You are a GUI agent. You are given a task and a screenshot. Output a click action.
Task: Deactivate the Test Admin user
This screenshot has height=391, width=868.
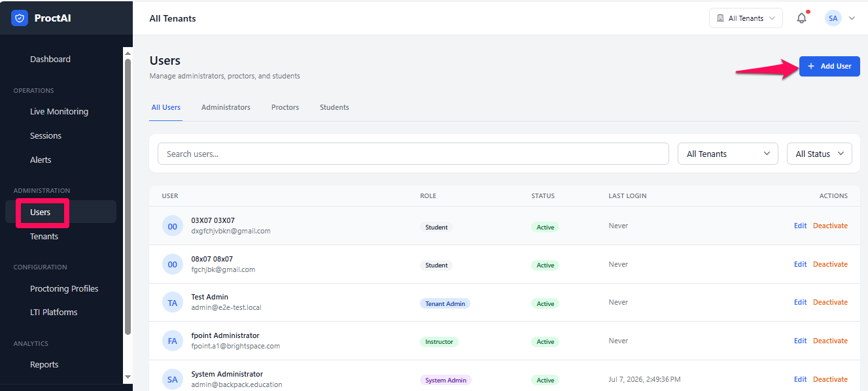830,302
